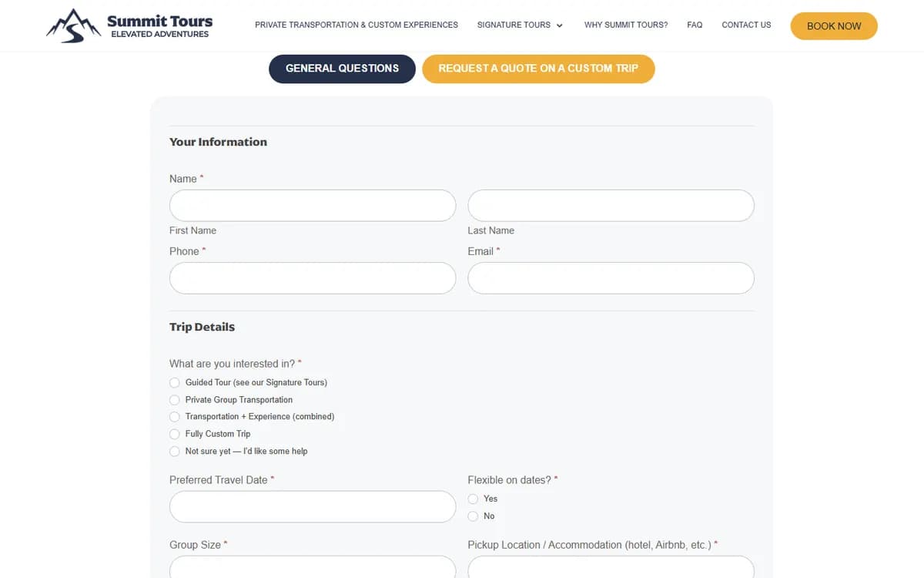
Task: Click the Book Now button
Action: tap(834, 26)
